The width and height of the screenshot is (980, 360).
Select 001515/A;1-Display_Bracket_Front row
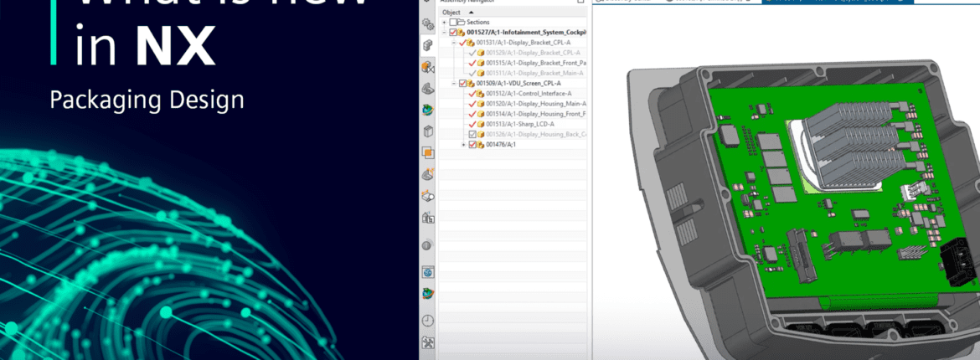point(535,63)
